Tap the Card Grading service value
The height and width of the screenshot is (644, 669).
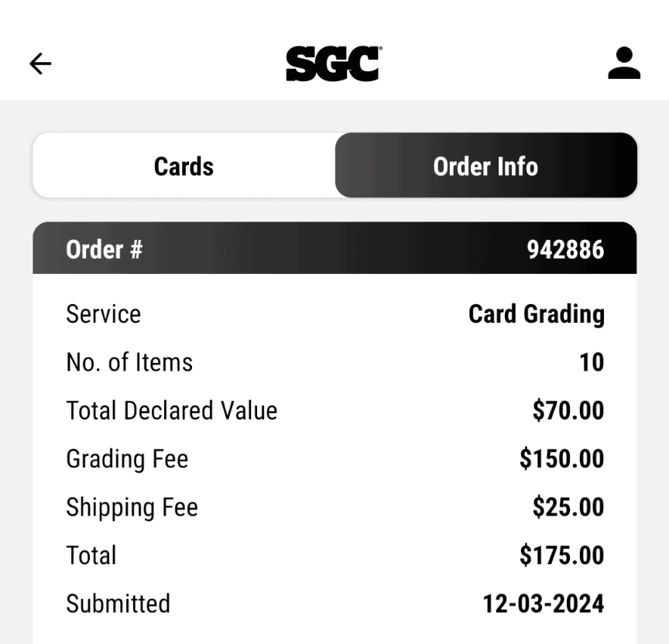(537, 314)
